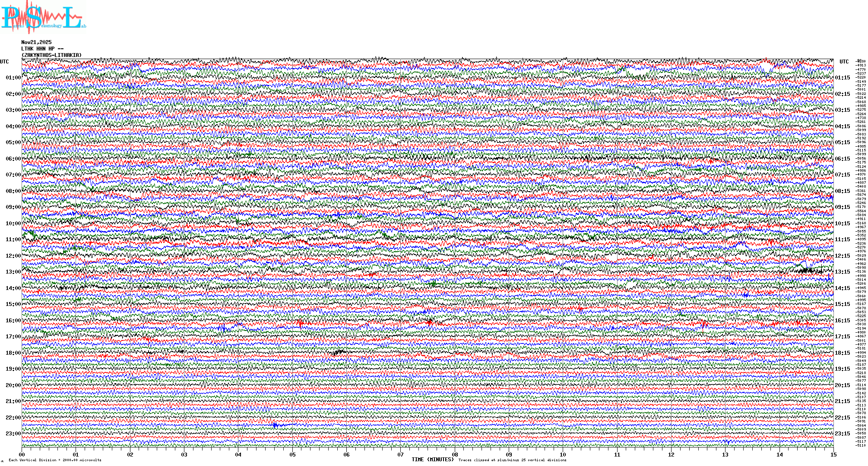Click the 00 minute tick on bottom axis
Screen dimensions: 868x466
[x=22, y=454]
